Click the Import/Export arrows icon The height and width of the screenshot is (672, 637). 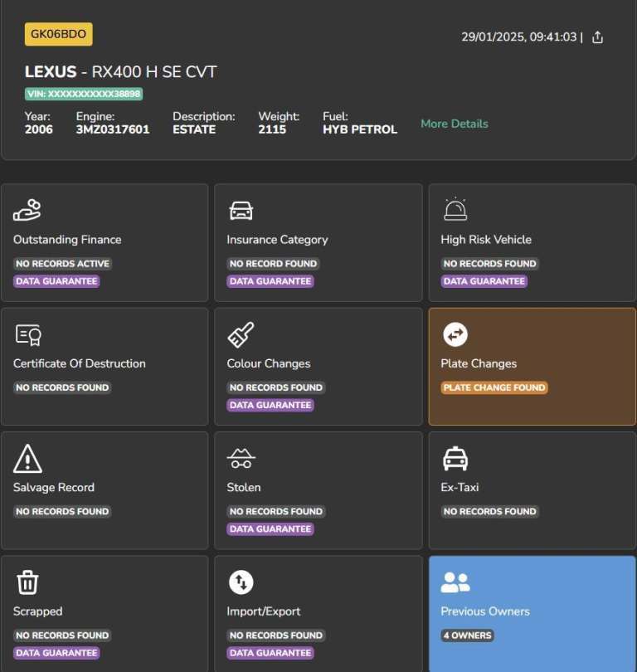pos(241,582)
